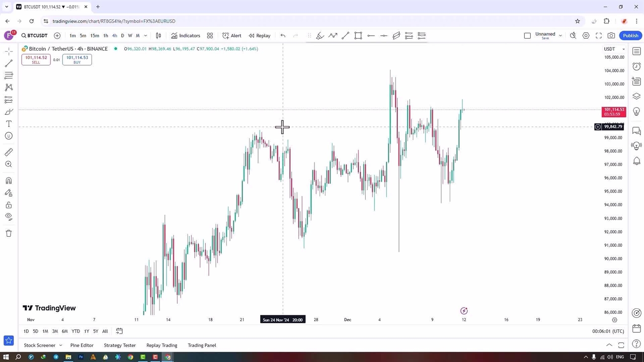Open the Alerts bell in right sidebar

(636, 161)
